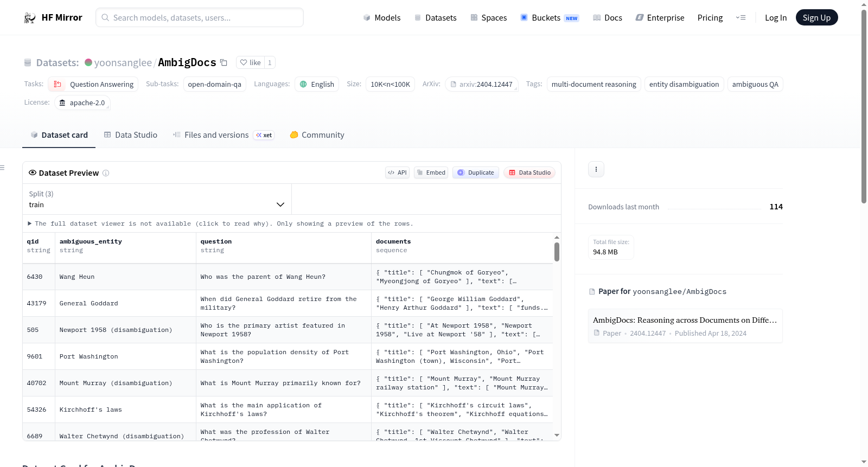
Task: Open Docs in the top navigation
Action: coord(608,18)
